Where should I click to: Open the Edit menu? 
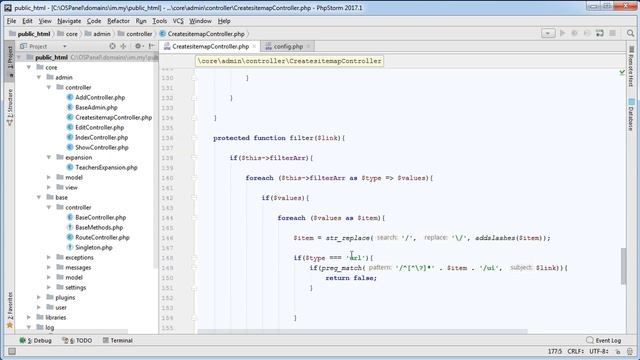coord(27,21)
